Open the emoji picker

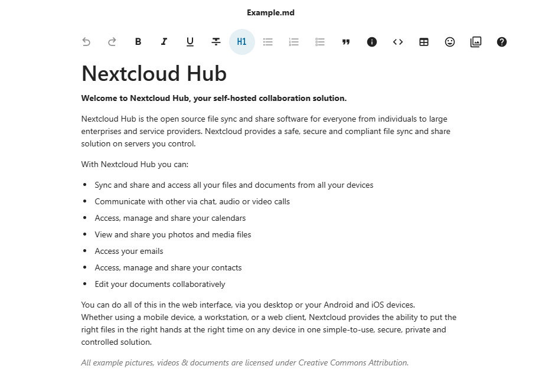pyautogui.click(x=450, y=42)
